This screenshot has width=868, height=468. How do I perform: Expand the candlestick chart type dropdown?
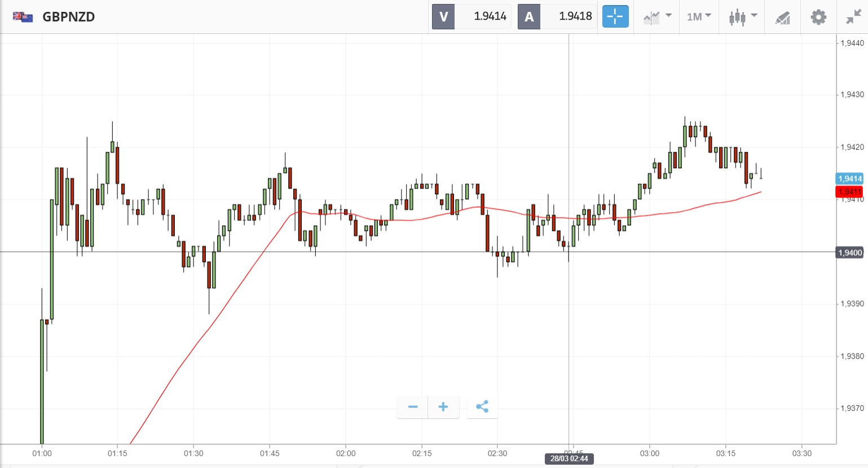coord(743,17)
